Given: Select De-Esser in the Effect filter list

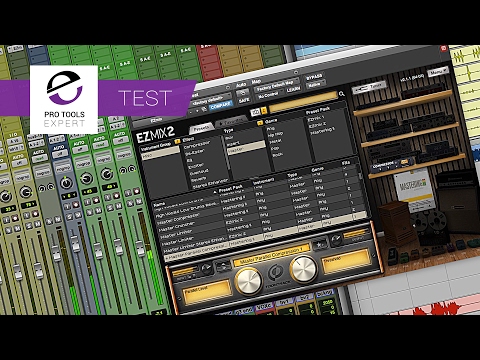Looking at the screenshot, I should [195, 152].
